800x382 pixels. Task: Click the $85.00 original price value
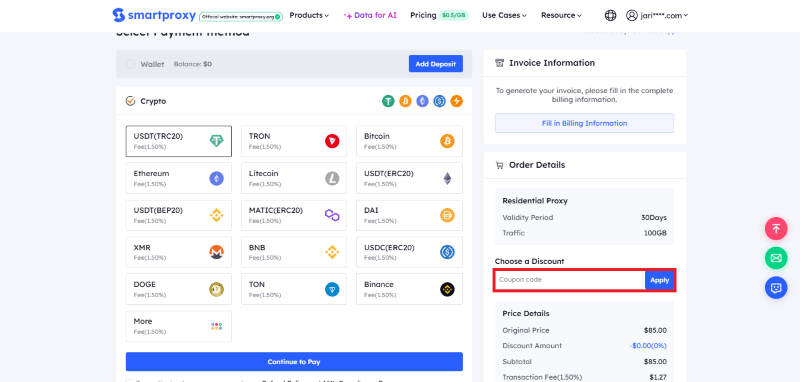click(x=655, y=330)
